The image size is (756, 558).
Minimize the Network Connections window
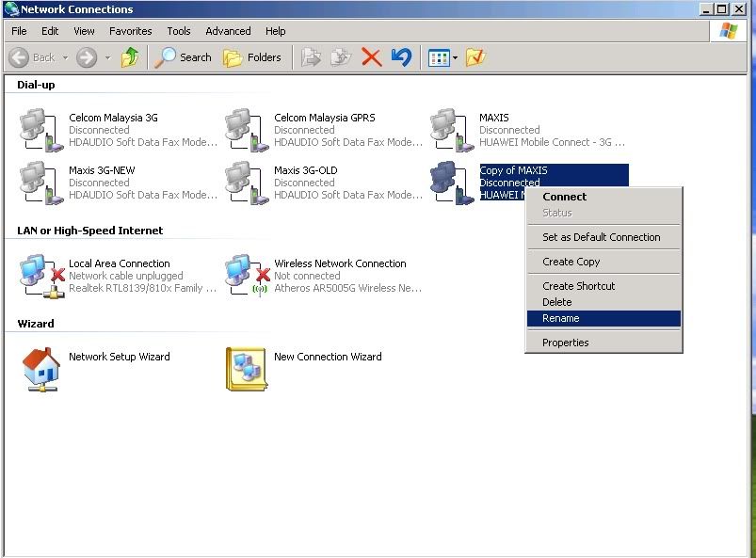click(706, 9)
